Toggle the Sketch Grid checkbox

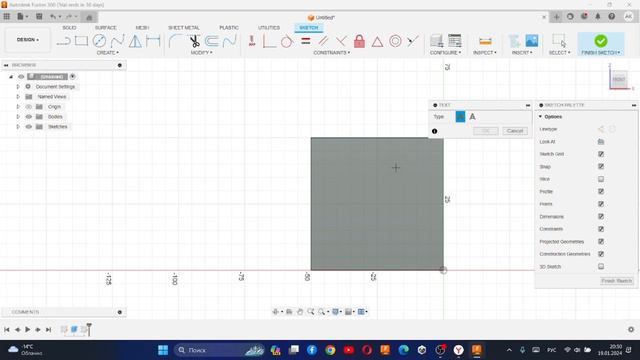pyautogui.click(x=601, y=154)
